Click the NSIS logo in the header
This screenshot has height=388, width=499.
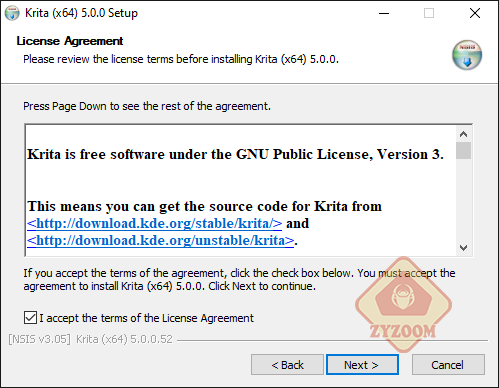467,55
